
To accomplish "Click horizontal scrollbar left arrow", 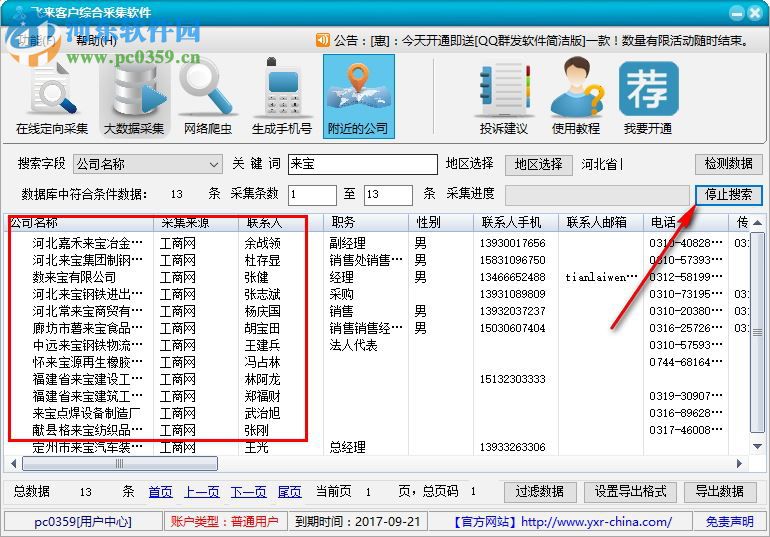I will click(x=13, y=463).
